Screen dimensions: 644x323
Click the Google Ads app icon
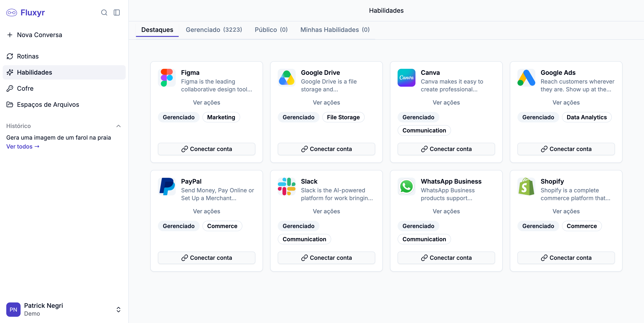(x=526, y=78)
